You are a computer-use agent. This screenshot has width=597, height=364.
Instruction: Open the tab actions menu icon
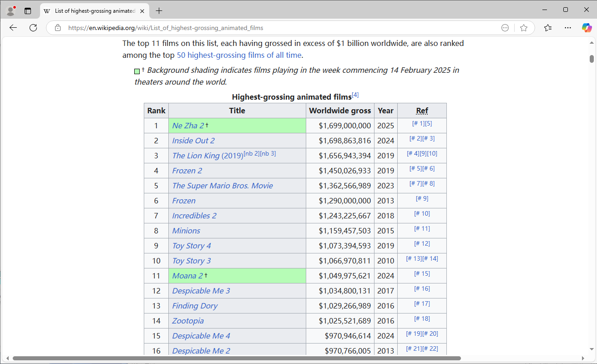coord(28,11)
